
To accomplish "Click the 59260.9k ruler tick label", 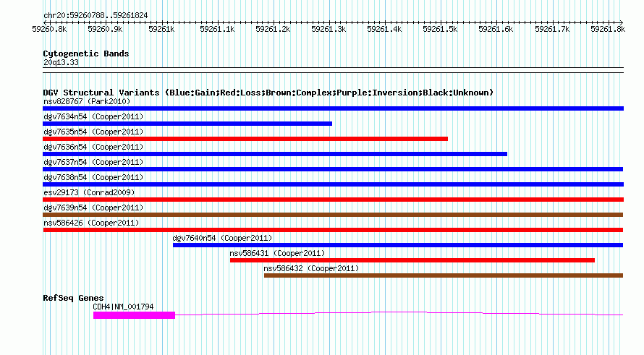I will click(105, 29).
